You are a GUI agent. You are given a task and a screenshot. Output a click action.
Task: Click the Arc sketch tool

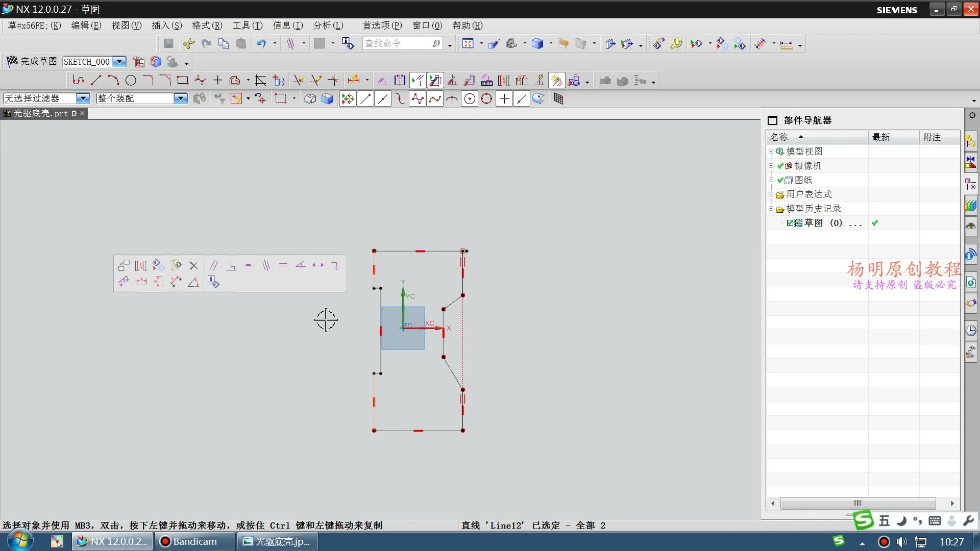113,80
